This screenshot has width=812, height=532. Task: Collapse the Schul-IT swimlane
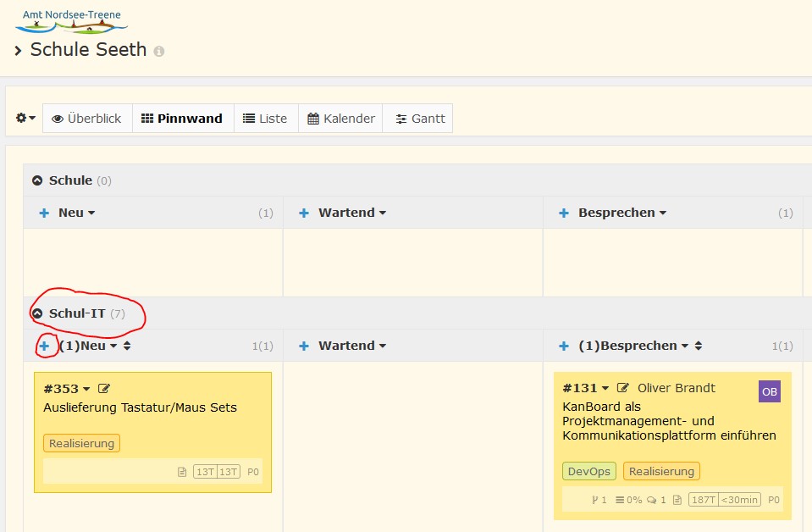click(37, 313)
